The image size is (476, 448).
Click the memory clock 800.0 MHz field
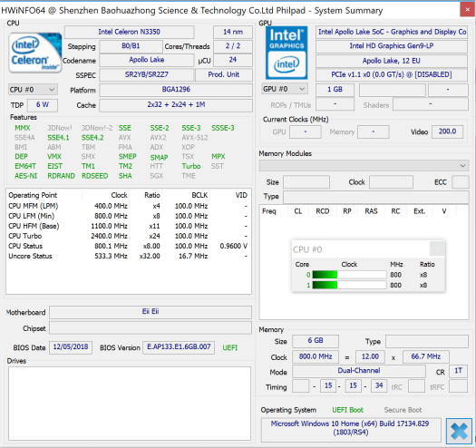tap(316, 356)
